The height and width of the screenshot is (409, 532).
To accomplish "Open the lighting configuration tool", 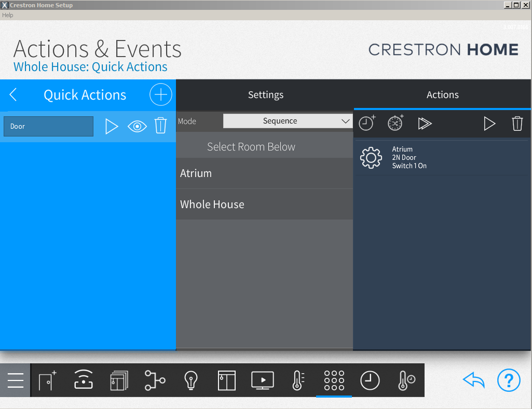I will tap(191, 380).
